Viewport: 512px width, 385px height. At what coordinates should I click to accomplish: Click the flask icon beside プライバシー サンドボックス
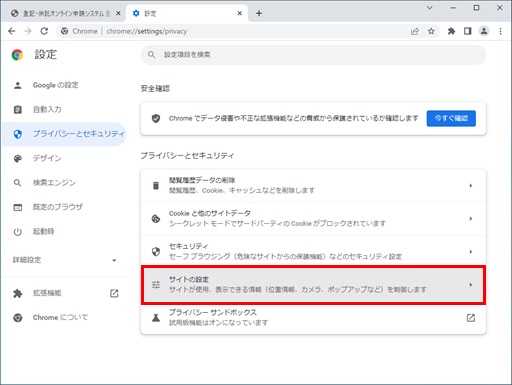(156, 318)
